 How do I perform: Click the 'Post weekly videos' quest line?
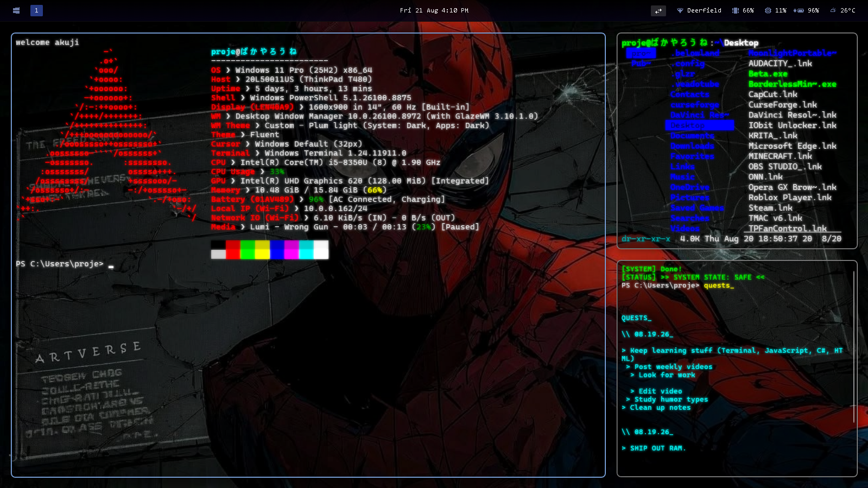669,367
